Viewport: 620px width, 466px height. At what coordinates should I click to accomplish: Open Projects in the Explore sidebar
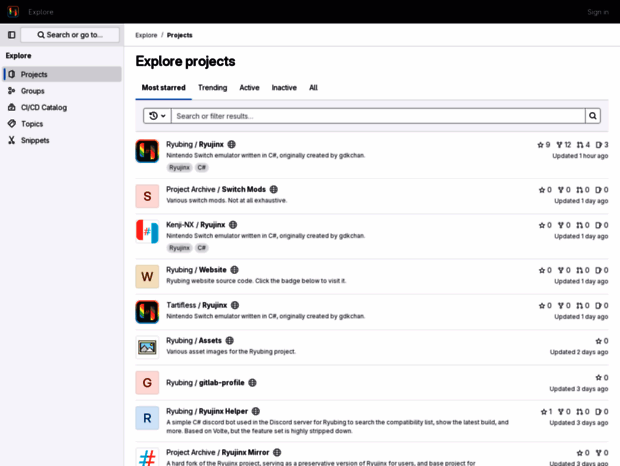[x=62, y=74]
